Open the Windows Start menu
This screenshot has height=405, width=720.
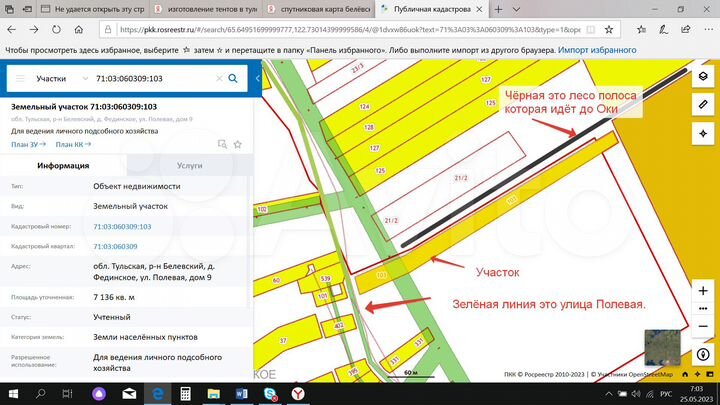pyautogui.click(x=12, y=394)
